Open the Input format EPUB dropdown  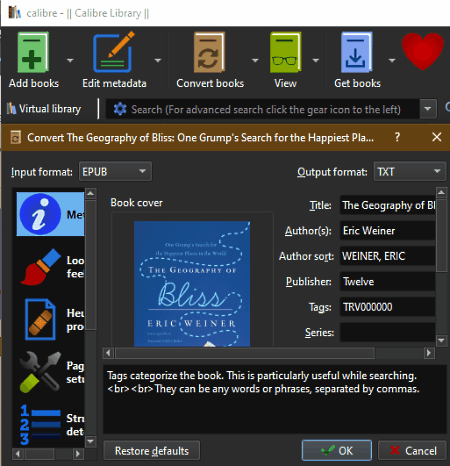click(115, 171)
